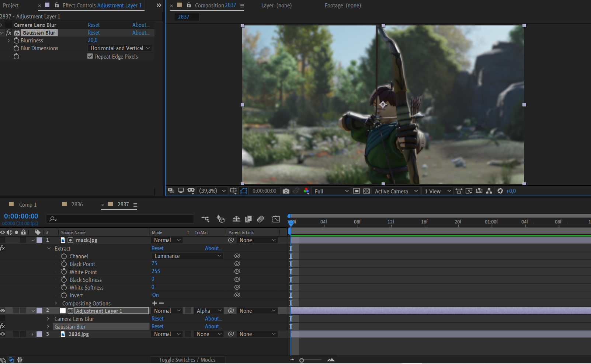Viewport: 591px width, 364px height.
Task: Click the Reset Exposure icon
Action: coord(500,191)
